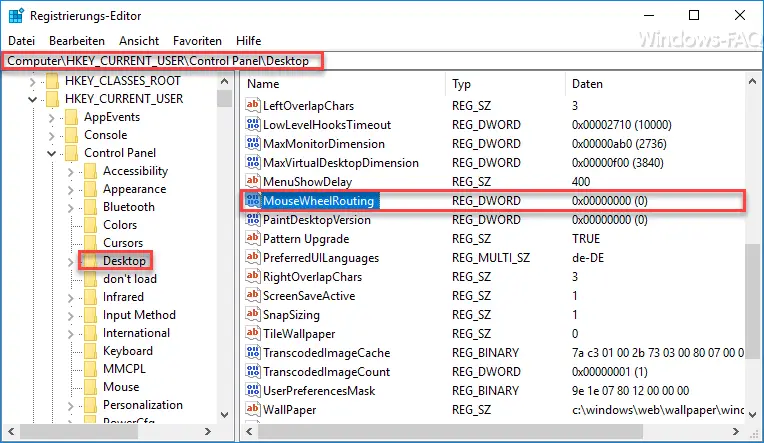Click the data value 0x00002710 (10000)

pyautogui.click(x=621, y=125)
